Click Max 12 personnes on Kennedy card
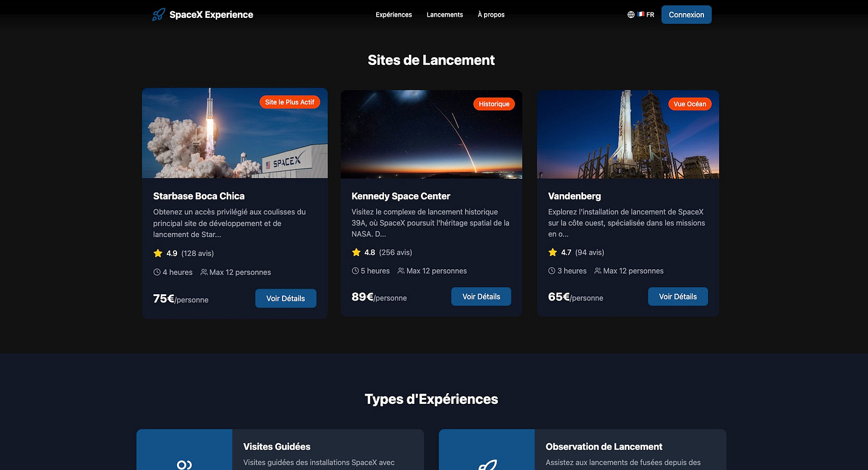Image resolution: width=868 pixels, height=470 pixels. point(436,271)
